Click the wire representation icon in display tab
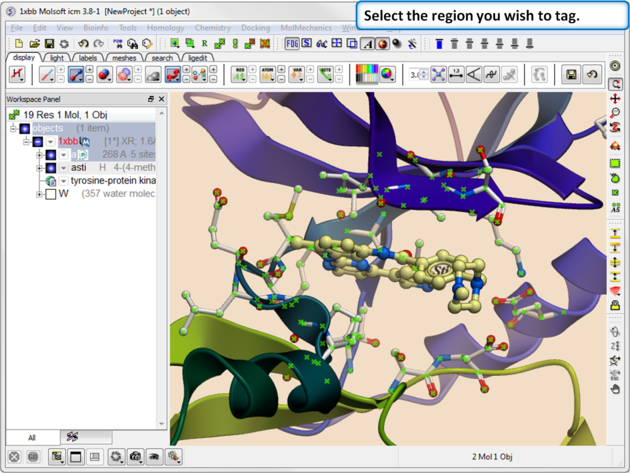Screen dimensions: 630x473 coord(47,75)
